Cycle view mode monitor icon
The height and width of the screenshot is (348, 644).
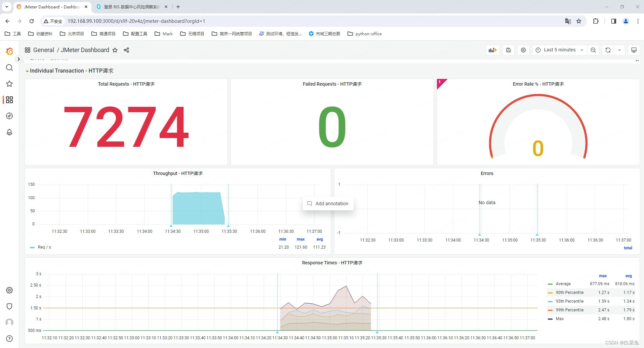pyautogui.click(x=634, y=50)
